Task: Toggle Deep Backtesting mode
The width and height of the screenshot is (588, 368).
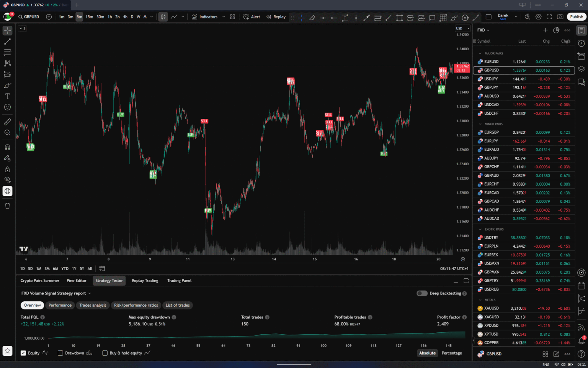Action: tap(421, 293)
